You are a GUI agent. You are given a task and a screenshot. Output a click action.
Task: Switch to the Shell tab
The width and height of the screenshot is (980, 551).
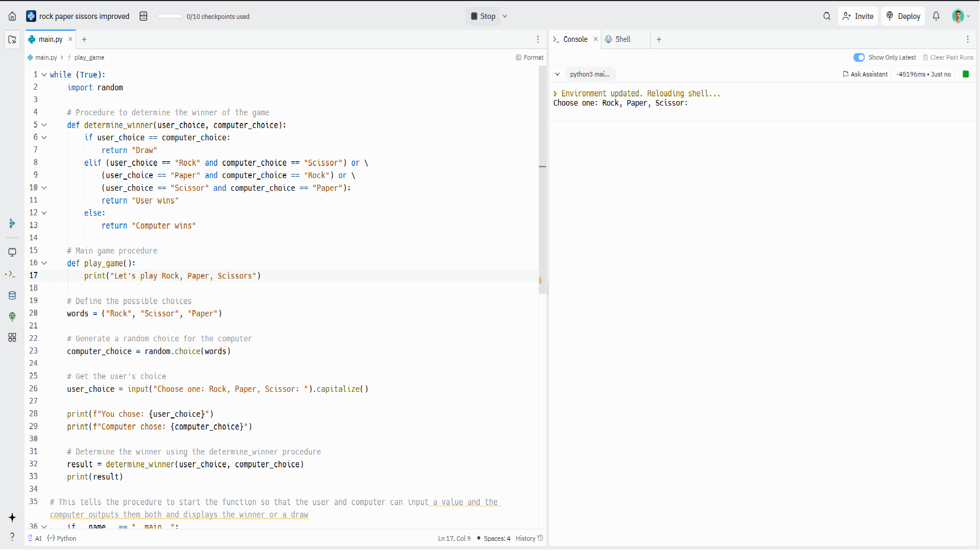622,39
